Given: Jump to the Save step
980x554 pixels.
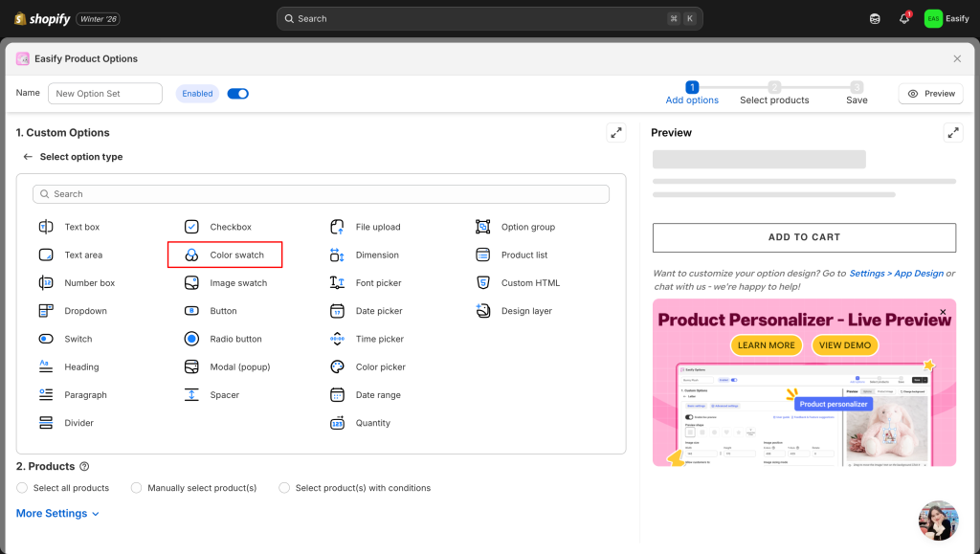Looking at the screenshot, I should tap(857, 93).
